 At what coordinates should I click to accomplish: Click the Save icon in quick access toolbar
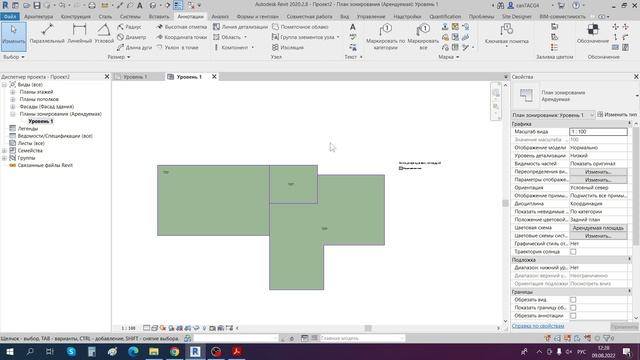coord(37,5)
